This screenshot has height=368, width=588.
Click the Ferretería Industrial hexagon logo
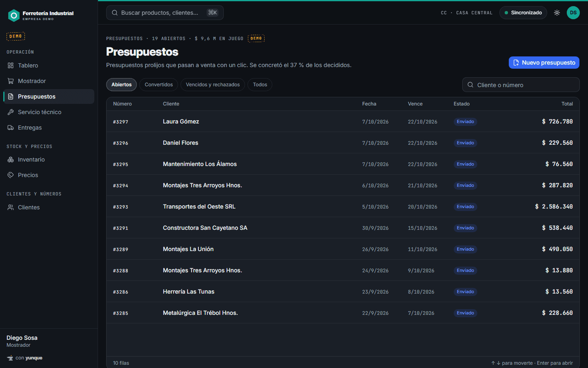click(x=14, y=16)
